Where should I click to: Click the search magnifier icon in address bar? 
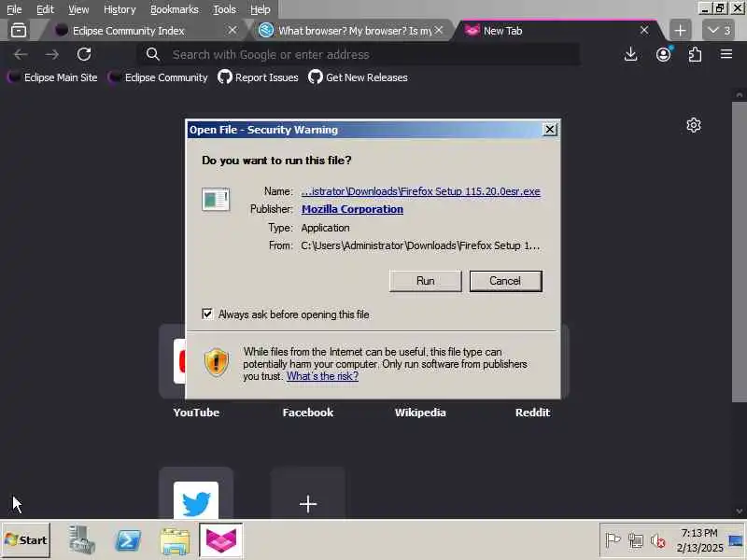tap(153, 54)
